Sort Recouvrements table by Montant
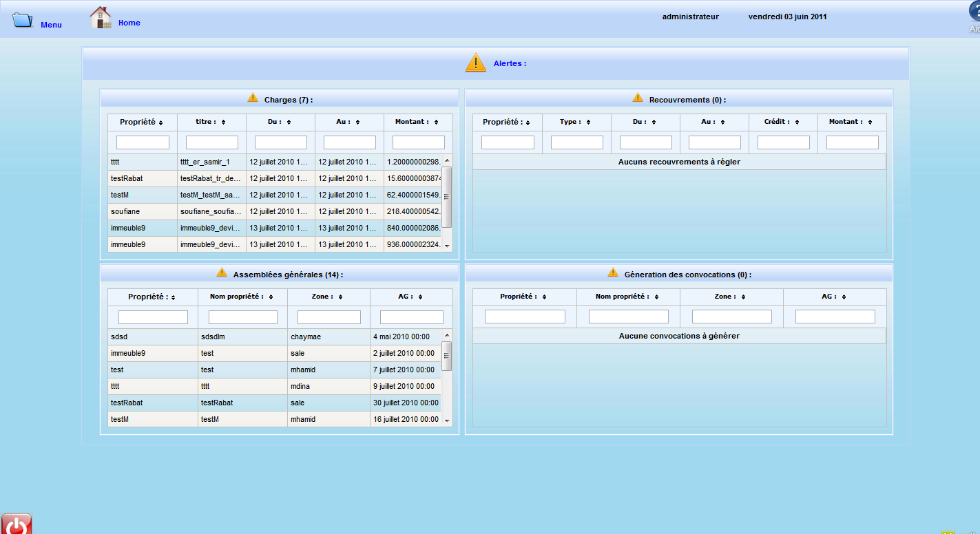This screenshot has height=534, width=980. click(870, 122)
